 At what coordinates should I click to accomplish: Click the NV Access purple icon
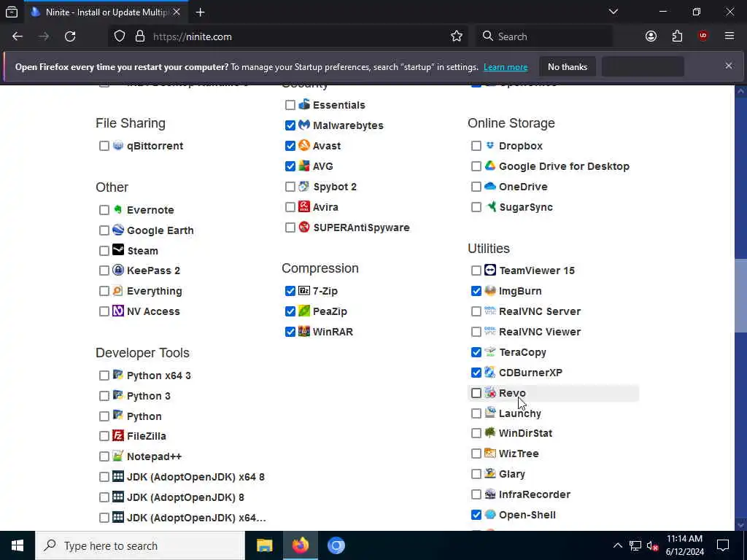[x=117, y=311]
